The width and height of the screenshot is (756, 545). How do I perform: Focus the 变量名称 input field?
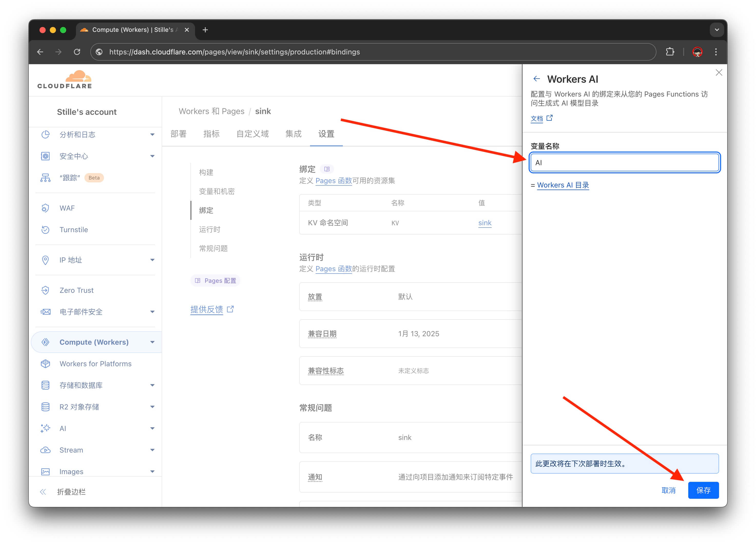coord(624,163)
